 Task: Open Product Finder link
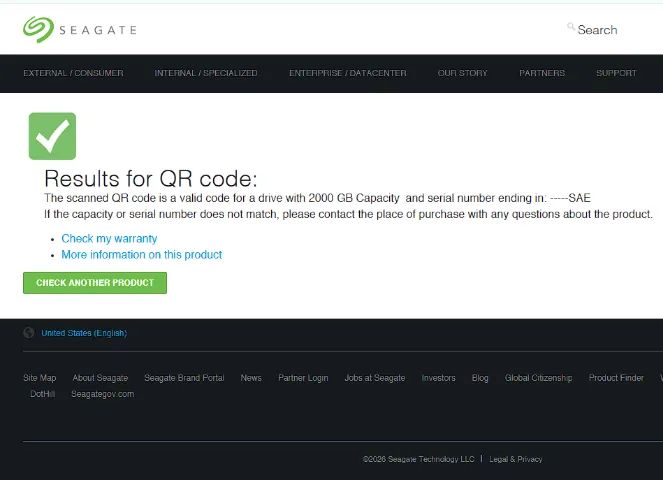616,378
